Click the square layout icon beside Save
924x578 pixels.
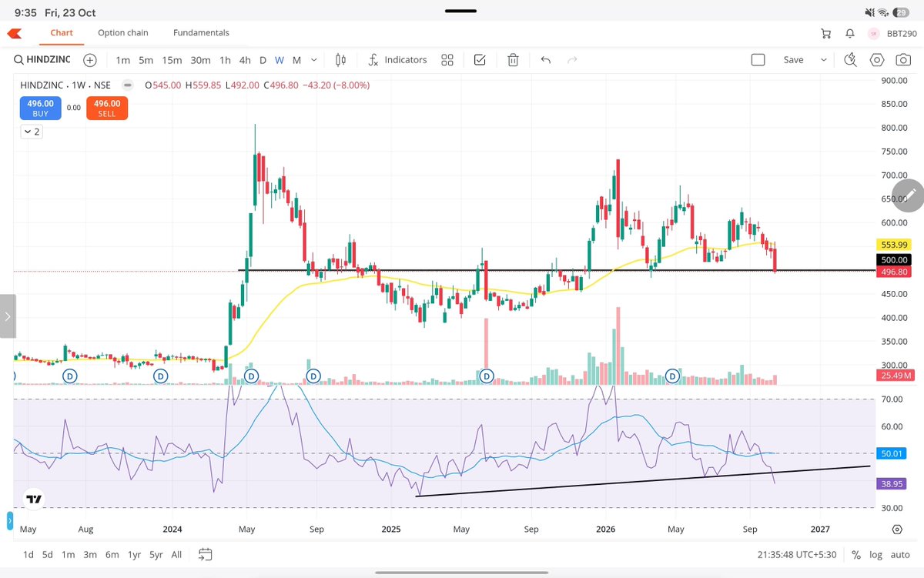point(758,60)
